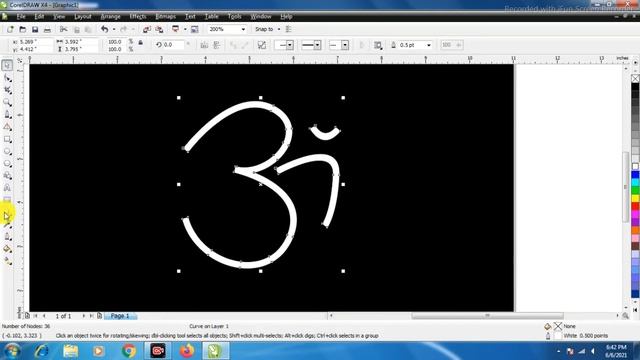
Task: Expand the Snap to dropdown
Action: point(279,29)
